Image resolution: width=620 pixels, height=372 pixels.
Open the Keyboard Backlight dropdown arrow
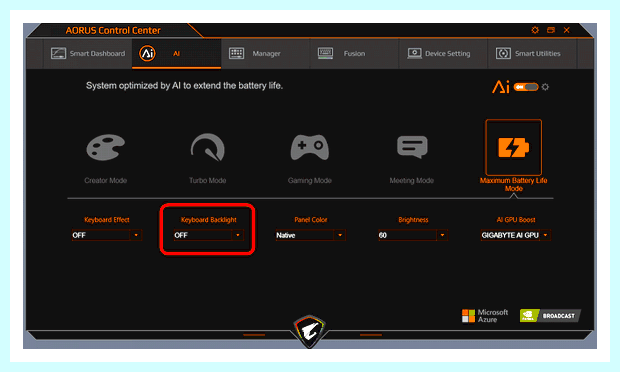238,235
